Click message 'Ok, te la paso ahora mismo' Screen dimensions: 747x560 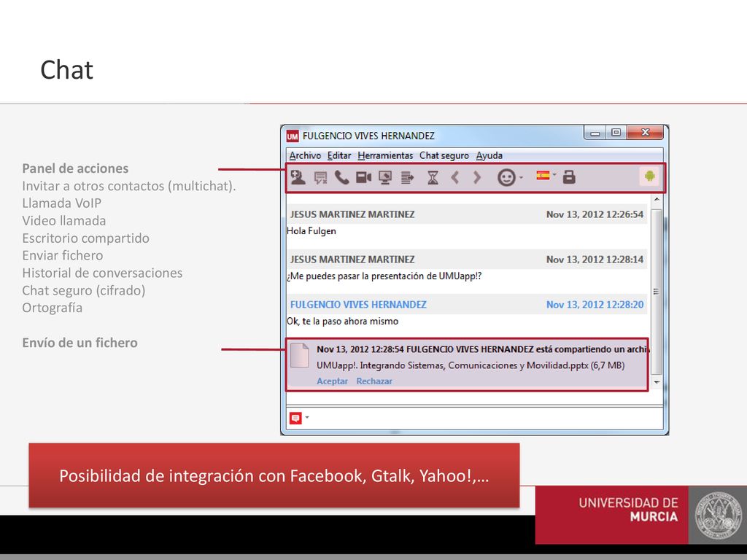click(343, 322)
